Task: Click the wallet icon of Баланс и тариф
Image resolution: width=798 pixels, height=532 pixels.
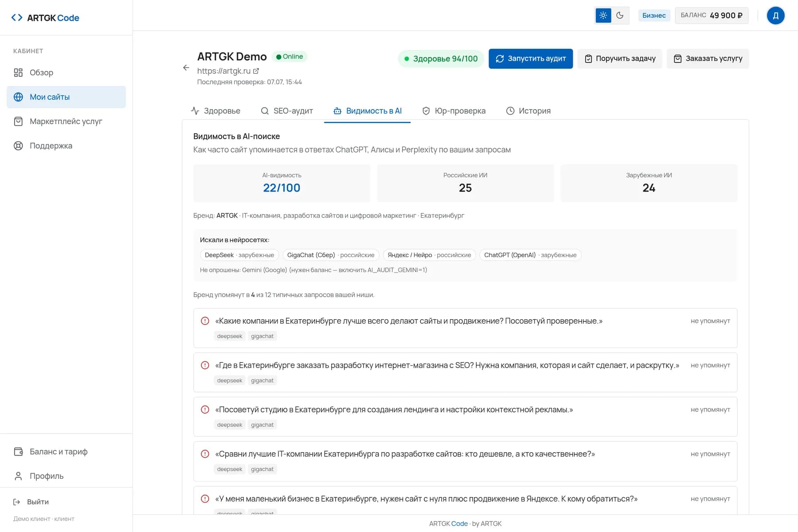Action: [x=18, y=452]
